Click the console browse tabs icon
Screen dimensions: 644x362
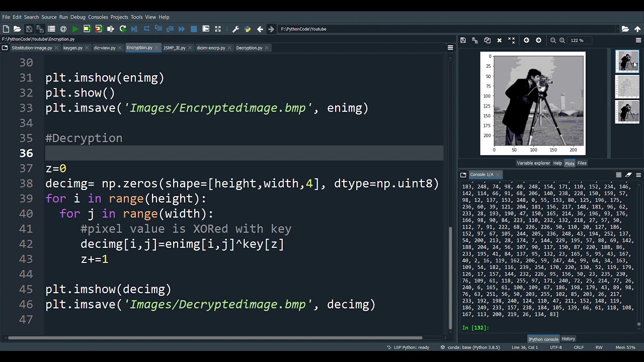click(x=463, y=175)
